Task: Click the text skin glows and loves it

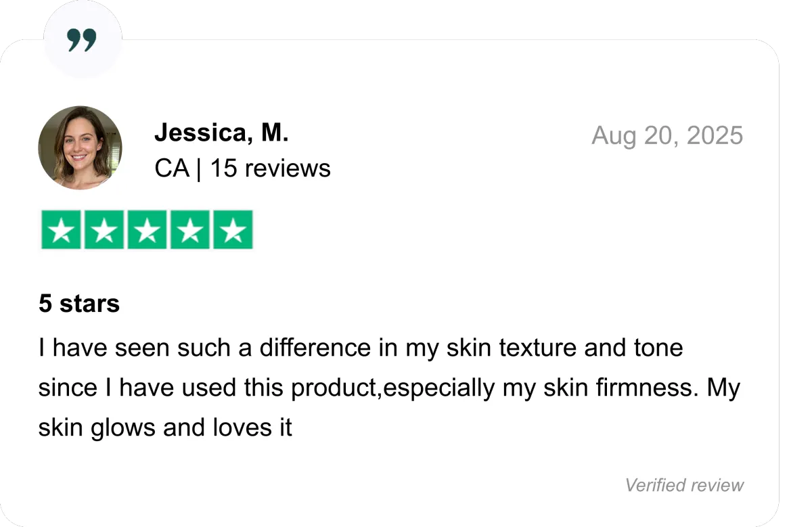Action: (165, 428)
